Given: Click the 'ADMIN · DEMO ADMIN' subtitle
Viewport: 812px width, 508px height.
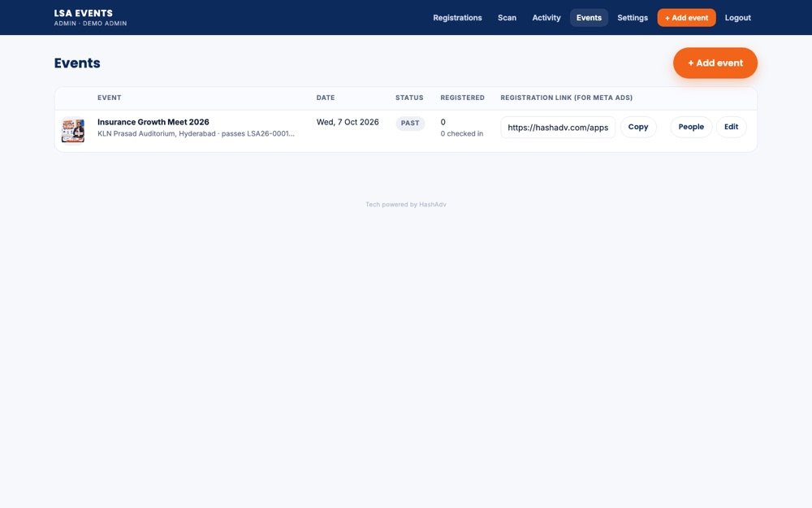Looking at the screenshot, I should (x=91, y=24).
